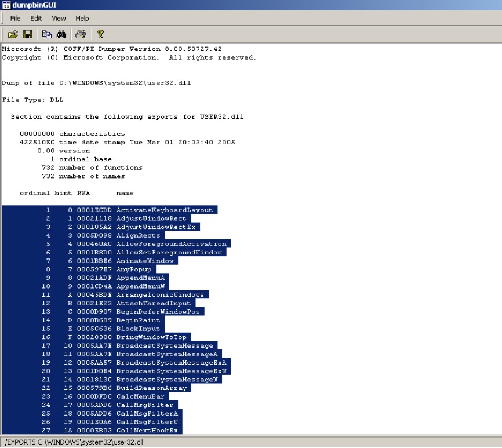Click the CallMsgFilterA export name
This screenshot has height=448, width=502.
tap(147, 413)
